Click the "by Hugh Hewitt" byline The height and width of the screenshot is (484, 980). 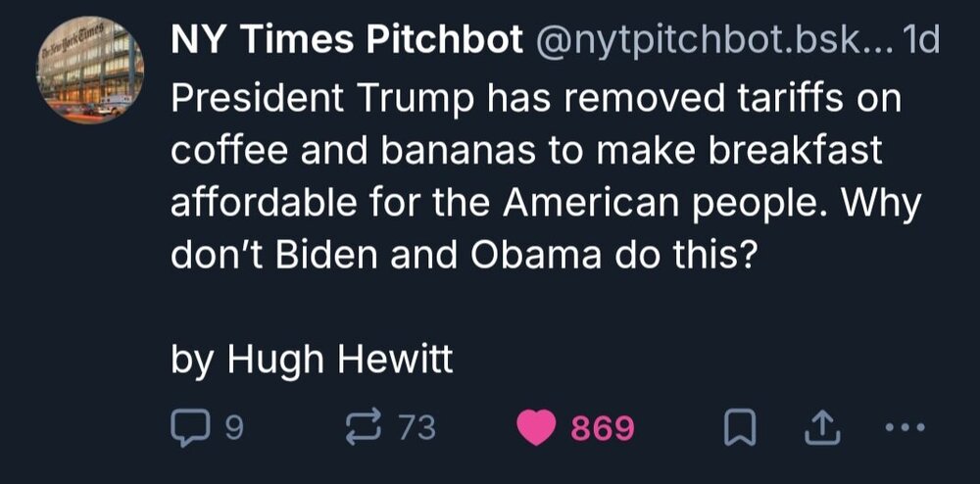click(x=312, y=360)
